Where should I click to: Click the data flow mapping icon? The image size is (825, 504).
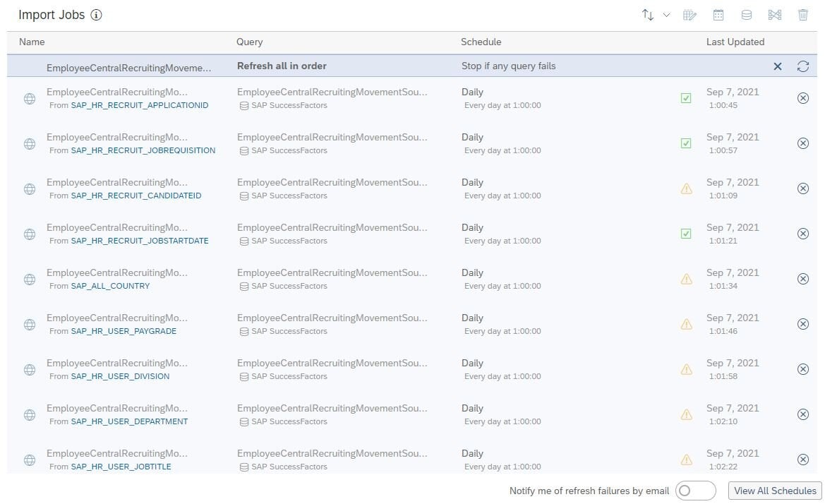coord(774,15)
